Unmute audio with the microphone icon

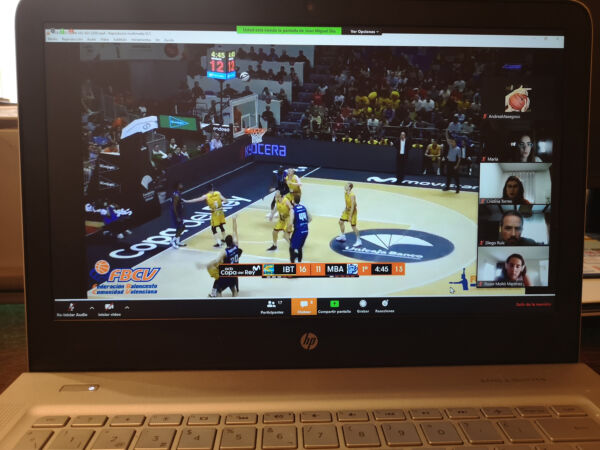(x=71, y=307)
